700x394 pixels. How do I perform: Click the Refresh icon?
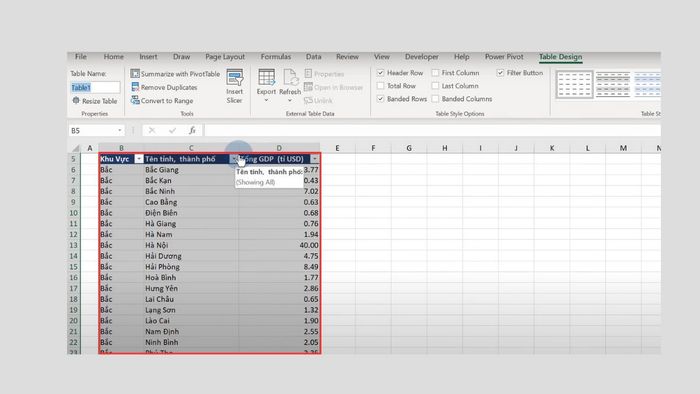[290, 77]
